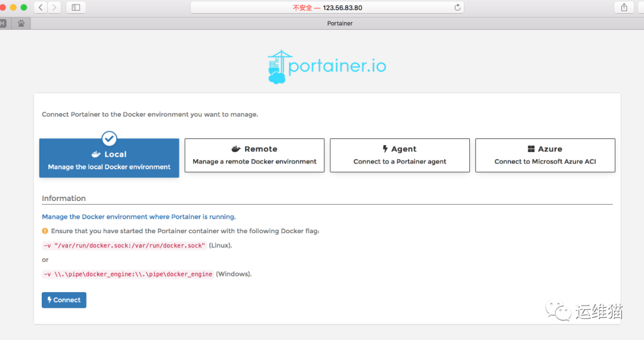Click the lightning bolt icon on Agent
The image size is (644, 340).
click(x=385, y=149)
